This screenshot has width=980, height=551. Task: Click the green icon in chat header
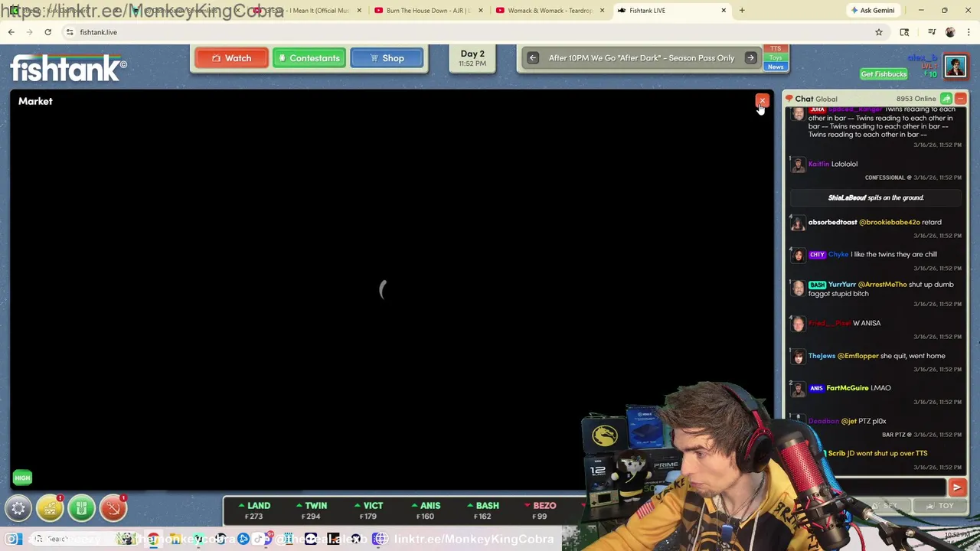click(946, 99)
